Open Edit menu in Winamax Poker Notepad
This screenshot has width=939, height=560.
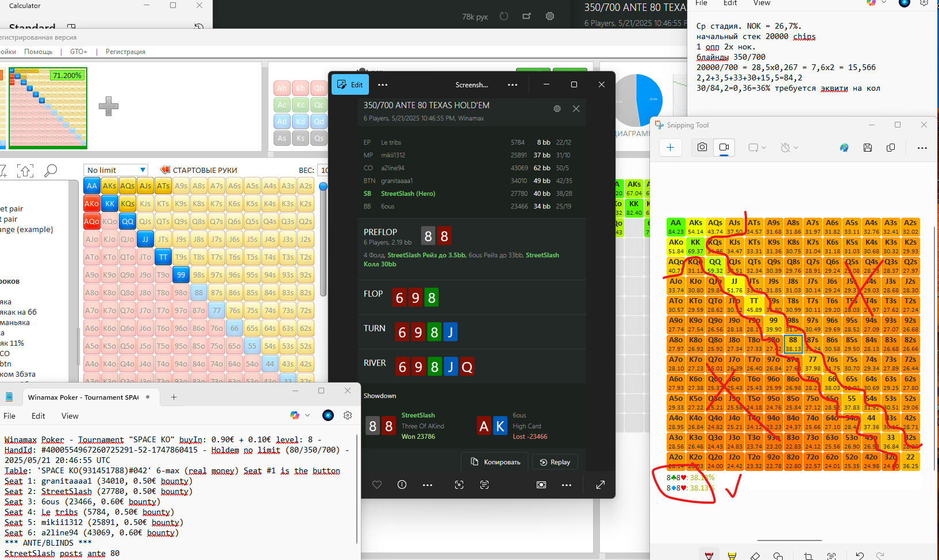39,416
